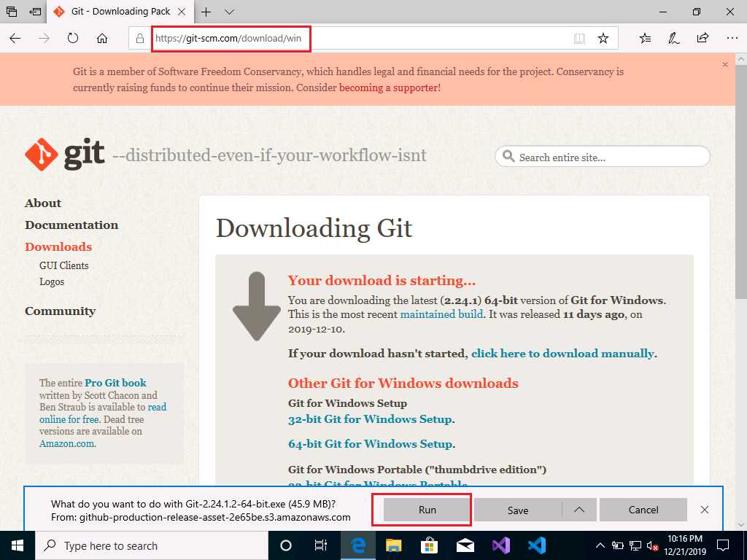Open the Pro Git book link
The height and width of the screenshot is (560, 747).
[115, 383]
